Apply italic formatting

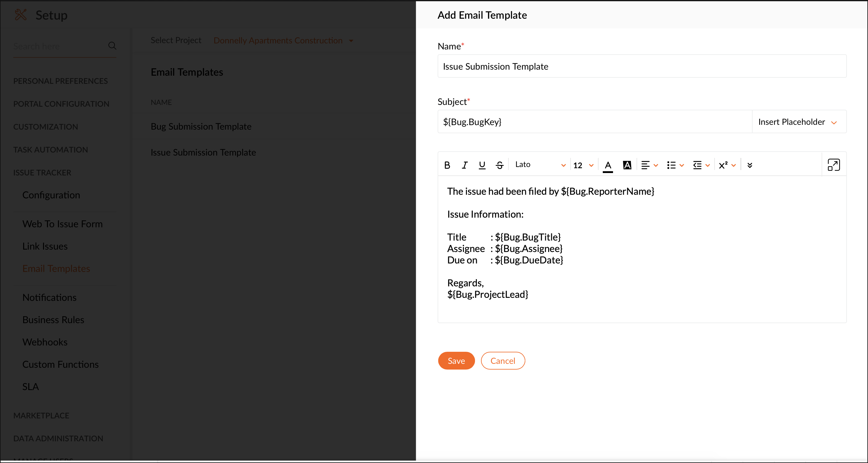click(x=465, y=165)
